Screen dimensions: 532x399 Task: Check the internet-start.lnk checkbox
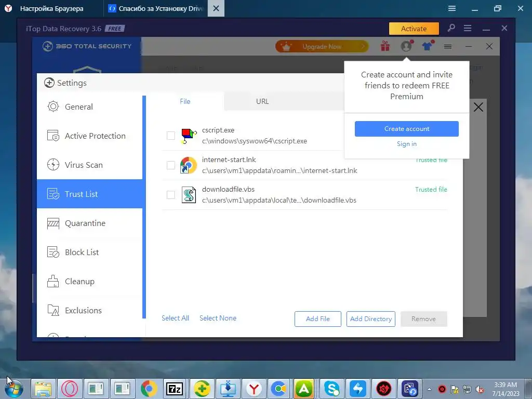click(170, 165)
